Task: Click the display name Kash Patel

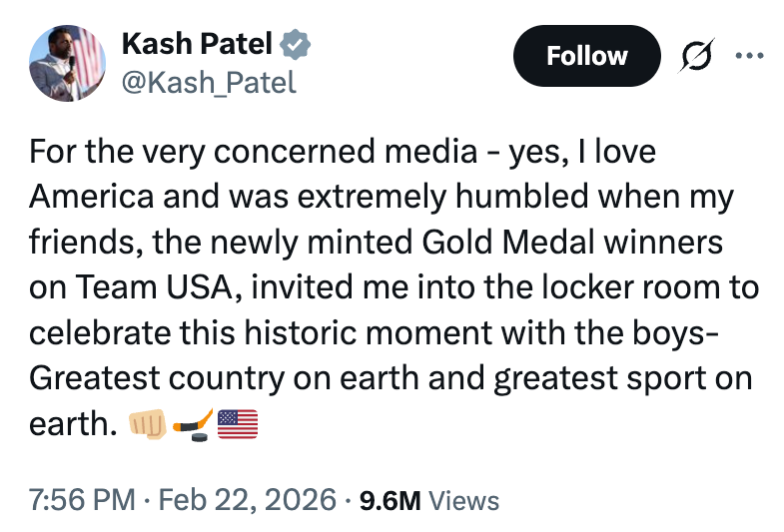Action: point(196,45)
